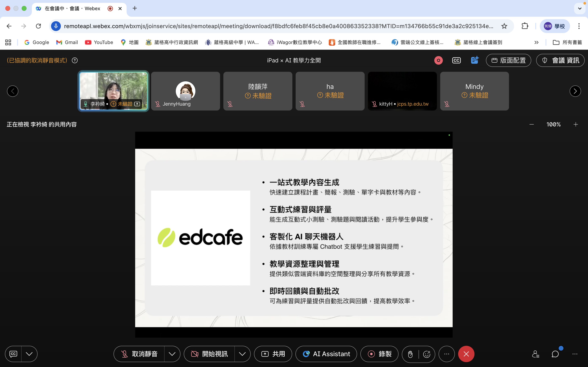Expand audio options arrow beside 取消靜音

(172, 354)
